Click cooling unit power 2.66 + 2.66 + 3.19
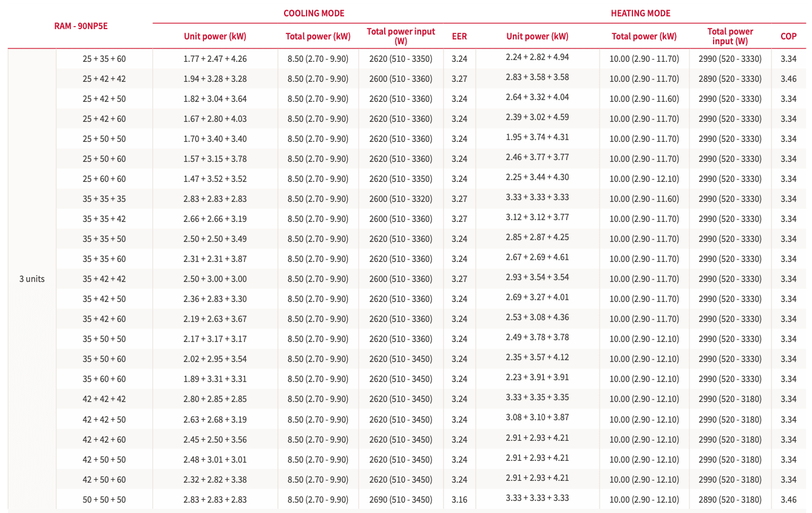This screenshot has height=513, width=812. point(215,219)
